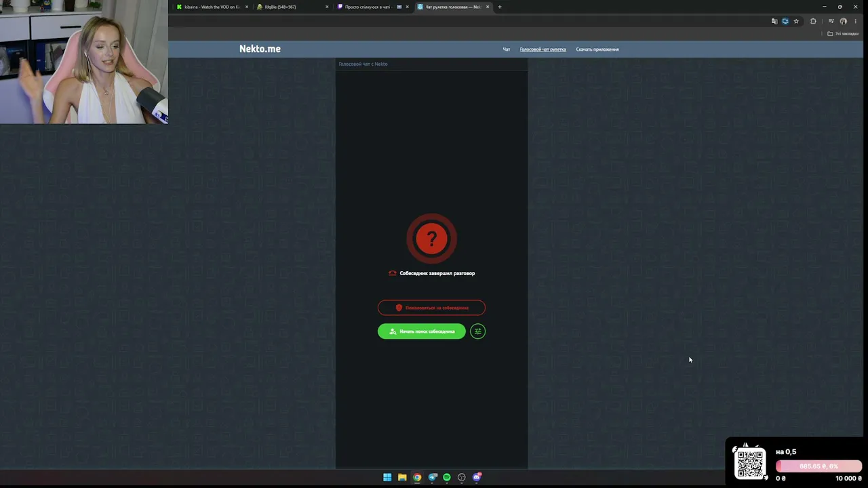Click the pink donation goal progress bar
Image resolution: width=868 pixels, height=488 pixels.
819,466
